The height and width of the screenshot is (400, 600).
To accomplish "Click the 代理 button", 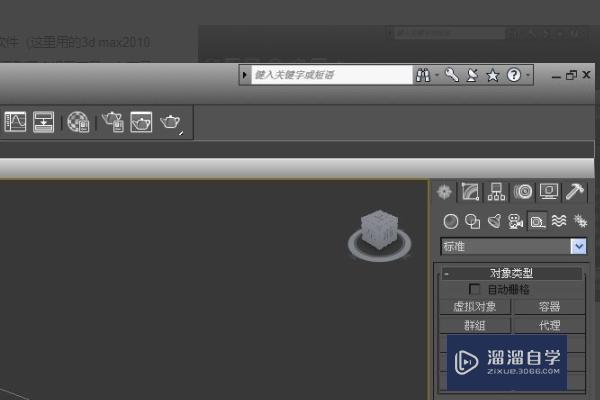I will coord(549,325).
